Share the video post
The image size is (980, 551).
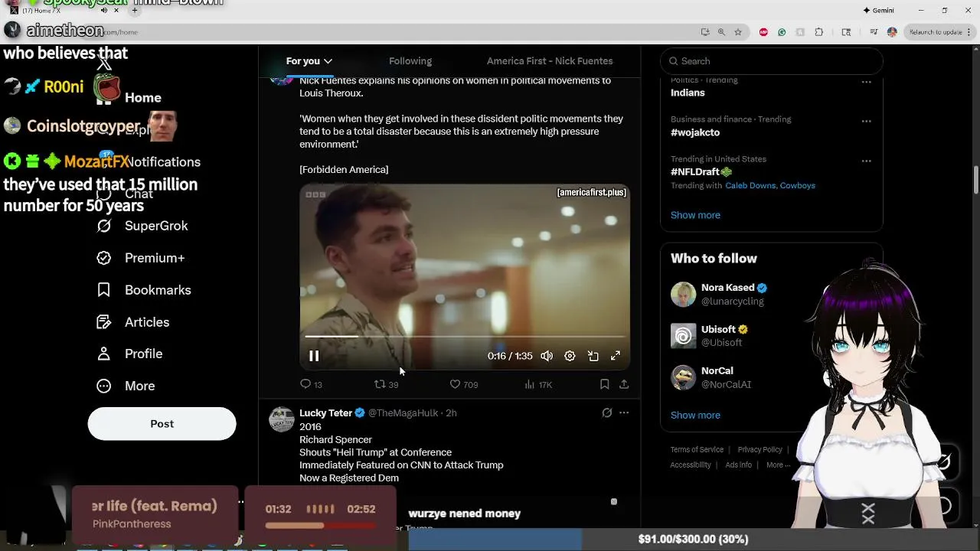click(624, 384)
